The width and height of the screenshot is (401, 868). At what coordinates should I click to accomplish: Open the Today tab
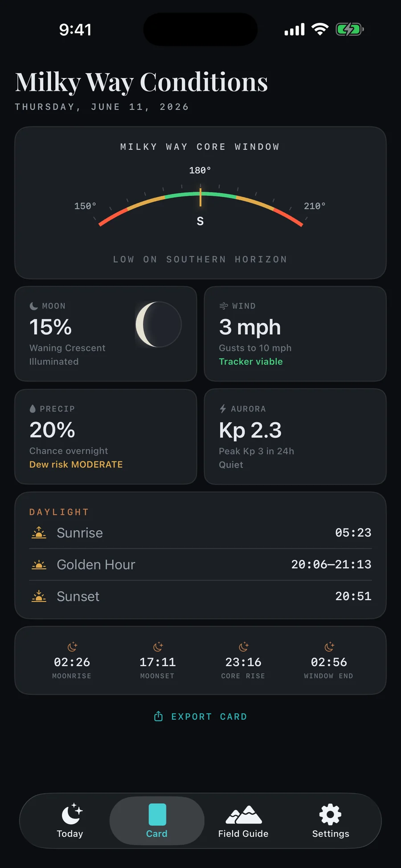pos(70,821)
